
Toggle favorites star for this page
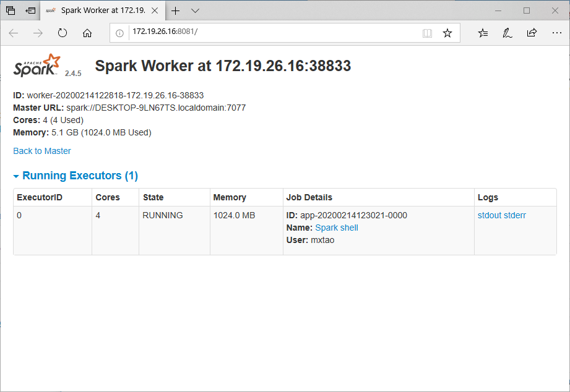pyautogui.click(x=447, y=33)
